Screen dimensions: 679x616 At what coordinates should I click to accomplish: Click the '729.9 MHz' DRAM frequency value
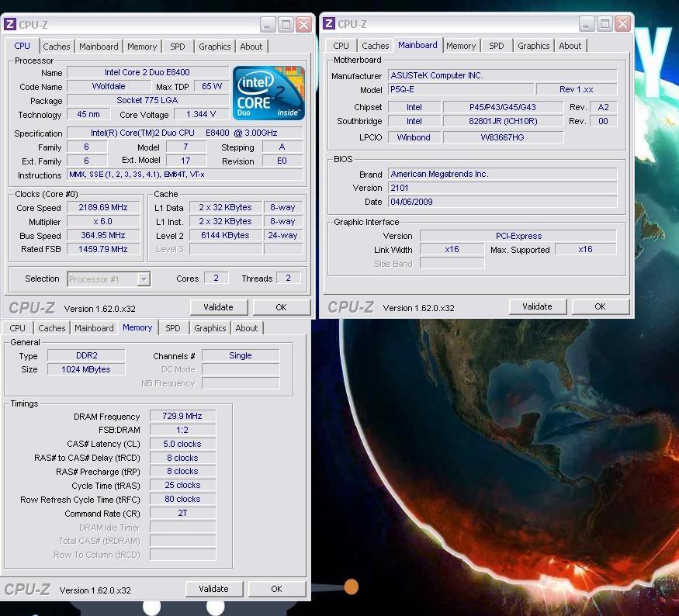pos(182,416)
